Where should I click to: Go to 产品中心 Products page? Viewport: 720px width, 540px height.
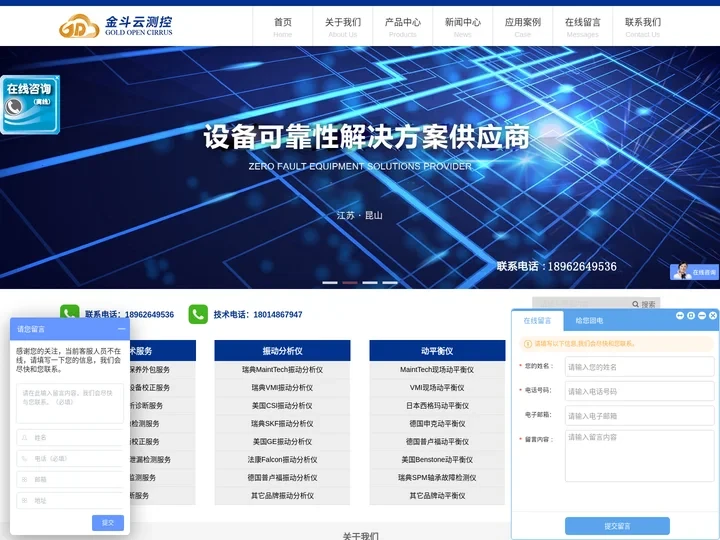tap(403, 27)
